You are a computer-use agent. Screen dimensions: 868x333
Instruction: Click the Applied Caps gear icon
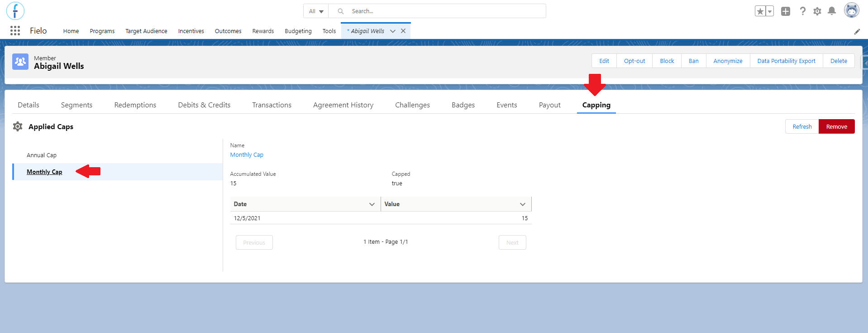[18, 126]
